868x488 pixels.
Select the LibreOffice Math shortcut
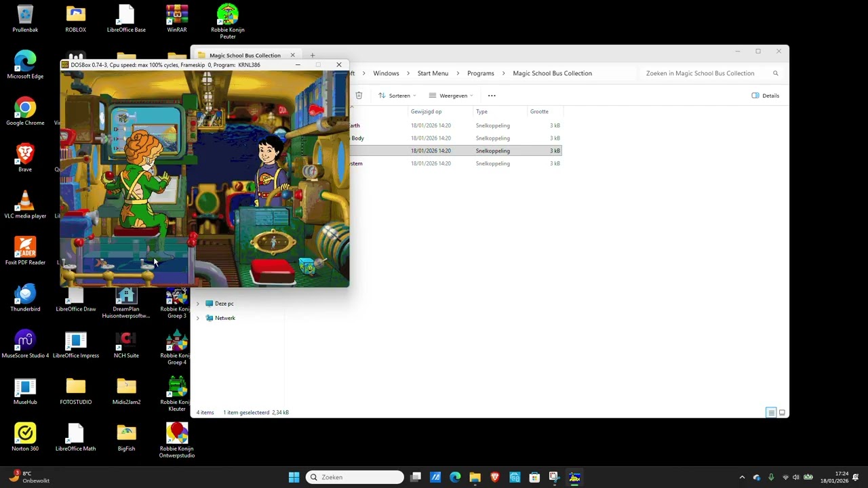pyautogui.click(x=76, y=439)
